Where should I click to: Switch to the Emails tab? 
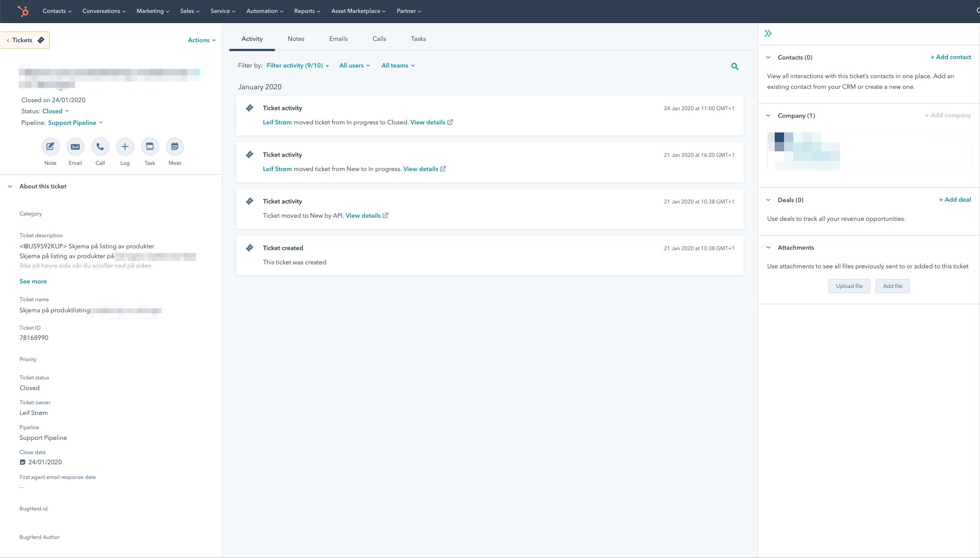click(339, 39)
